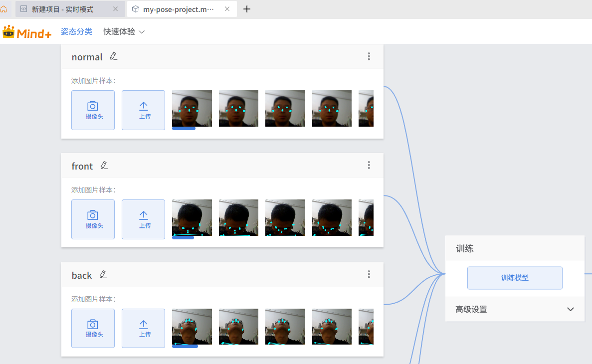This screenshot has width=592, height=364.
Task: Open the 快速体验 dropdown menu
Action: pos(124,31)
